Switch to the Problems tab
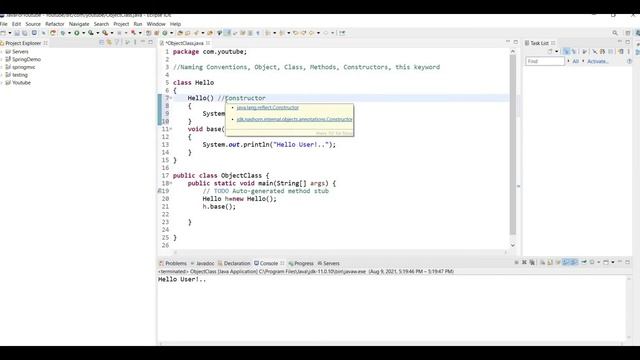This screenshot has width=640, height=360. pyautogui.click(x=173, y=263)
